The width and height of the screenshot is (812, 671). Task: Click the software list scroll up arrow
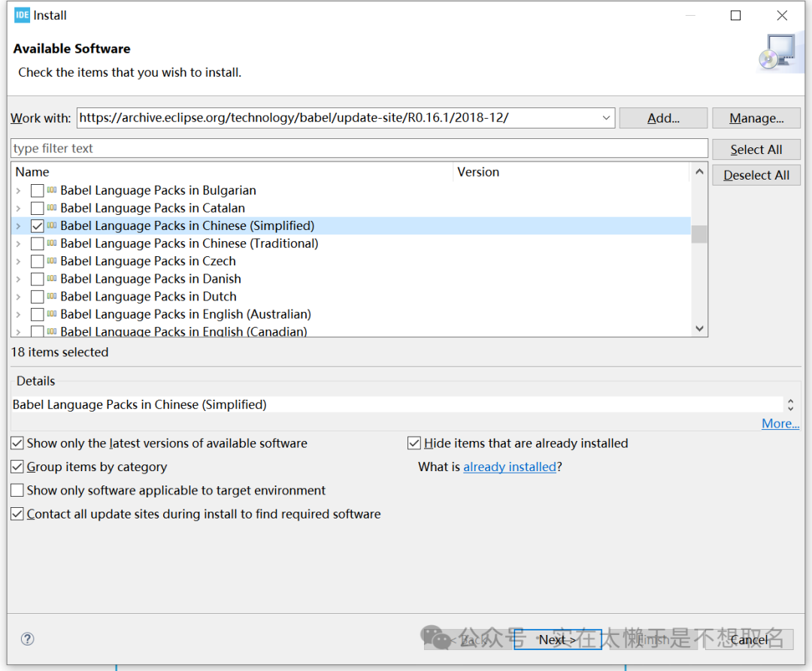click(x=700, y=171)
